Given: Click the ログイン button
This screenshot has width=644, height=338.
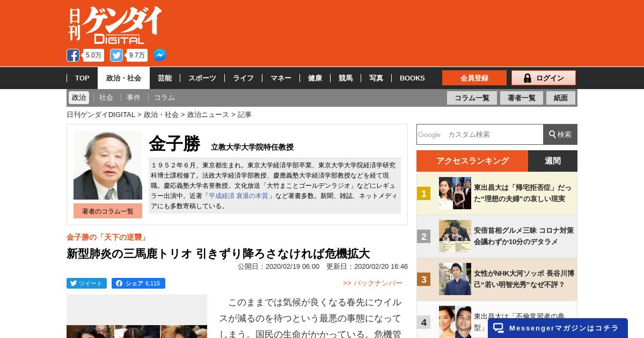Looking at the screenshot, I should pos(544,78).
